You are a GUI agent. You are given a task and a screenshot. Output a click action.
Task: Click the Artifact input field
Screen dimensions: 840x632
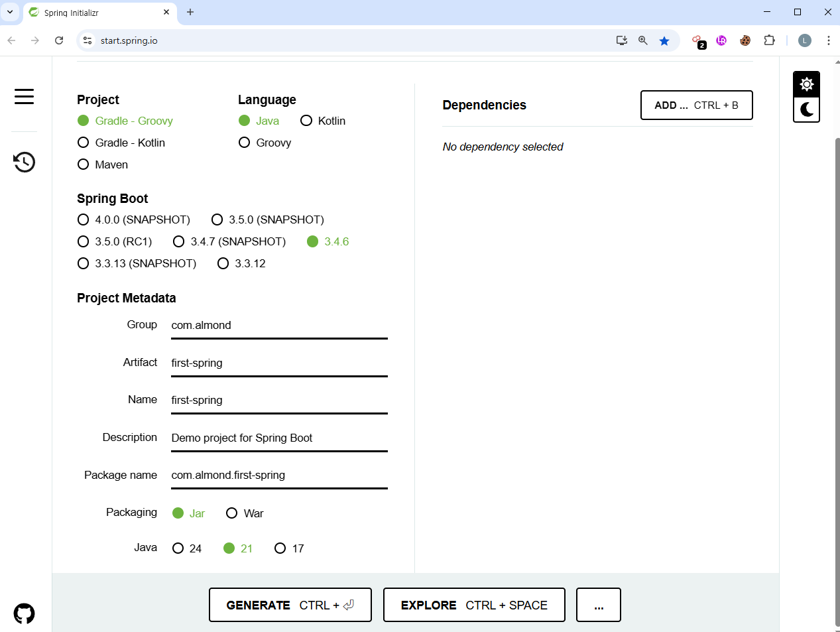279,363
